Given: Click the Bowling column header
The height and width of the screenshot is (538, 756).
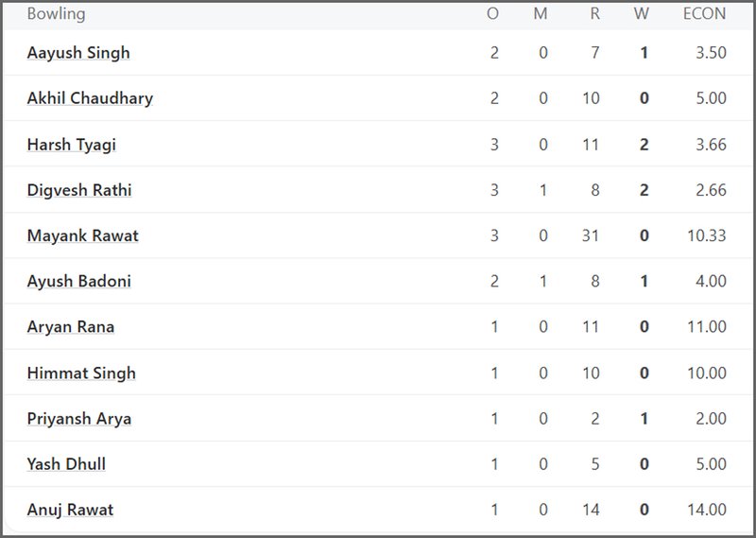Looking at the screenshot, I should (x=57, y=13).
